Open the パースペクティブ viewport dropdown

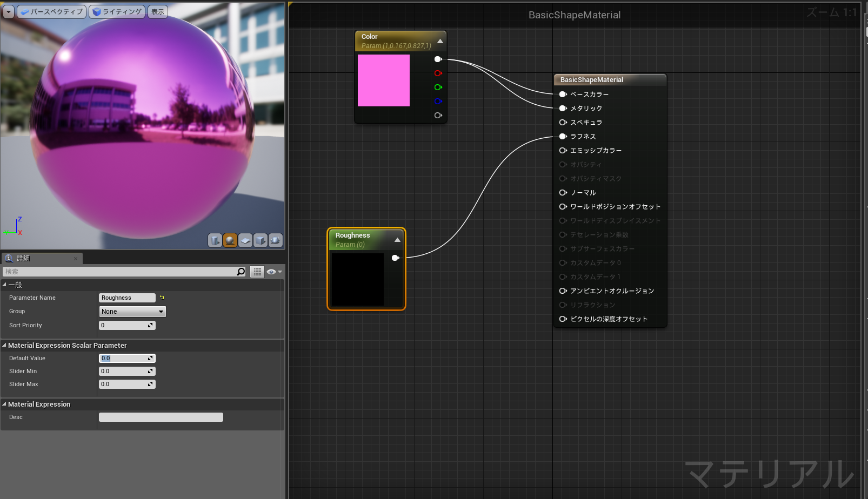51,11
